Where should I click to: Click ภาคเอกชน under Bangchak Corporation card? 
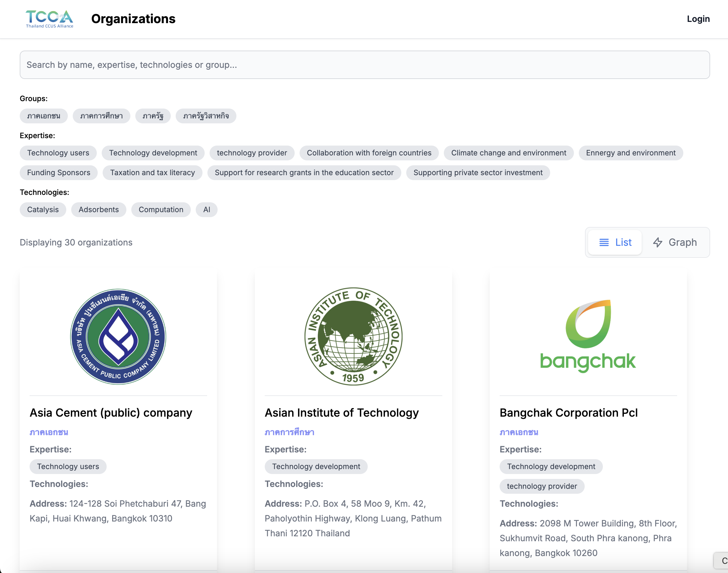[519, 432]
